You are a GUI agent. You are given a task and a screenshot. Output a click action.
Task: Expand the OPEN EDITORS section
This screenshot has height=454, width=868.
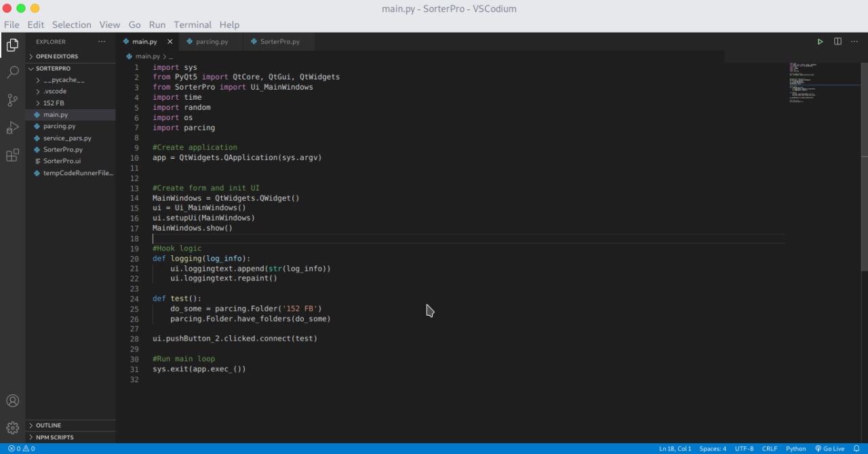[56, 56]
